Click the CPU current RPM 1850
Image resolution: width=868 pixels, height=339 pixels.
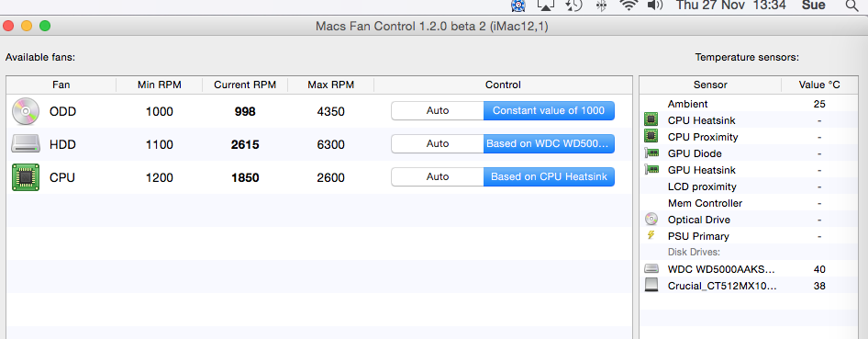[x=245, y=178]
